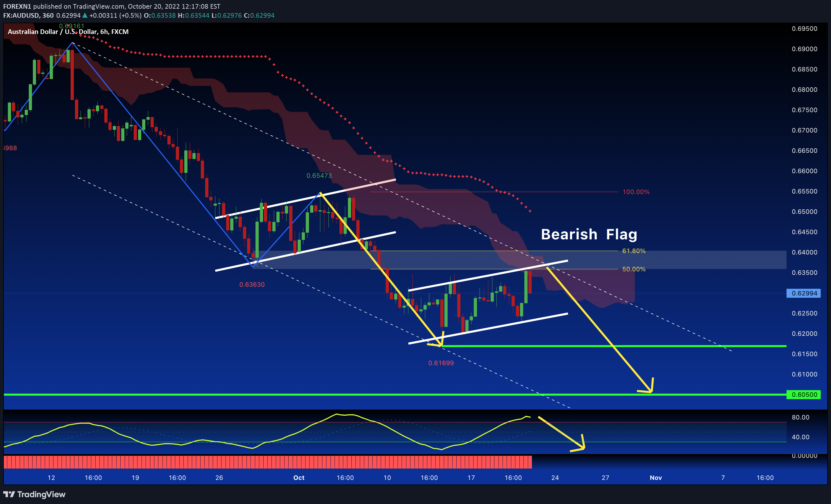Click the '26' date axis label
Image resolution: width=831 pixels, height=504 pixels.
click(219, 478)
